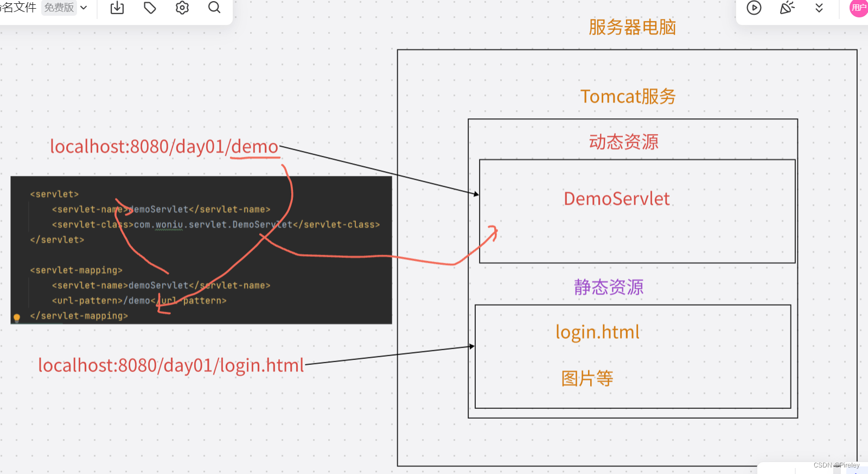Click the party popper celebration icon
Viewport: 868px width, 474px height.
pyautogui.click(x=787, y=8)
